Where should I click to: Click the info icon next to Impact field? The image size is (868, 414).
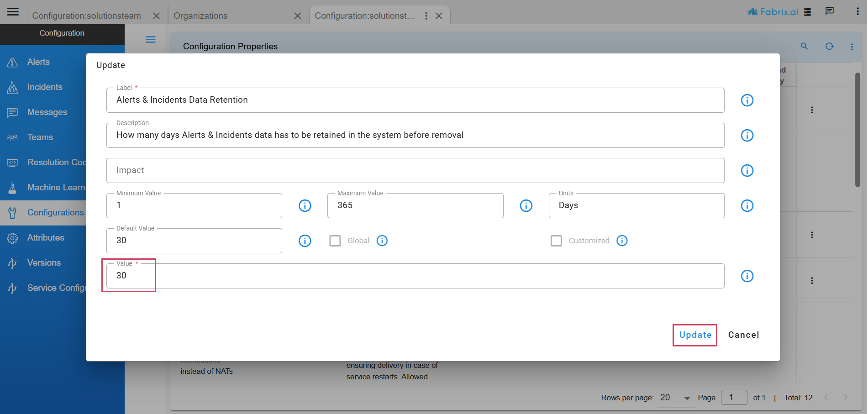tap(747, 171)
